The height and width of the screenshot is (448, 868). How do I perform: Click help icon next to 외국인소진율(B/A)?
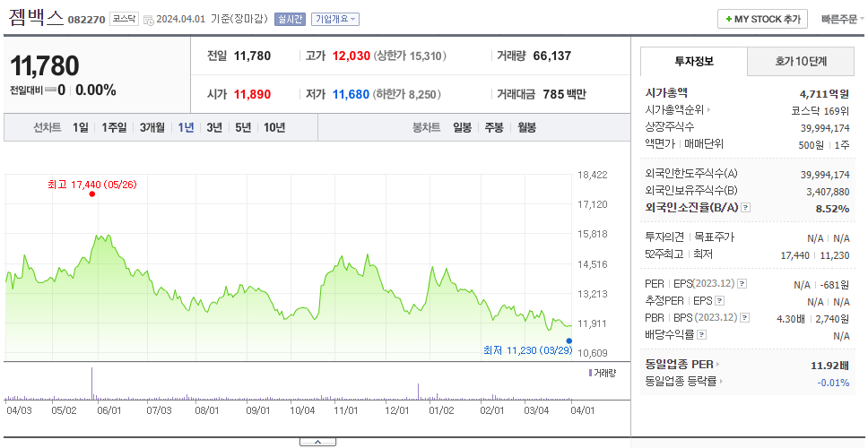click(x=746, y=208)
